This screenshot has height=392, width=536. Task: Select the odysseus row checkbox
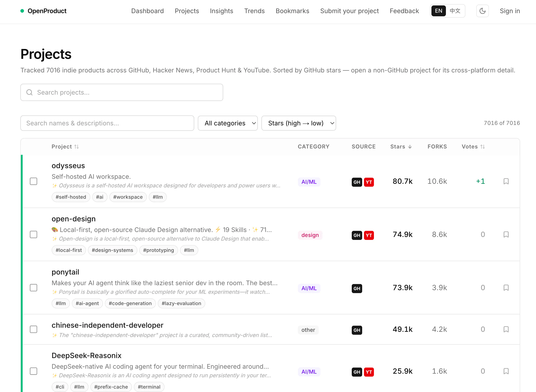33,181
